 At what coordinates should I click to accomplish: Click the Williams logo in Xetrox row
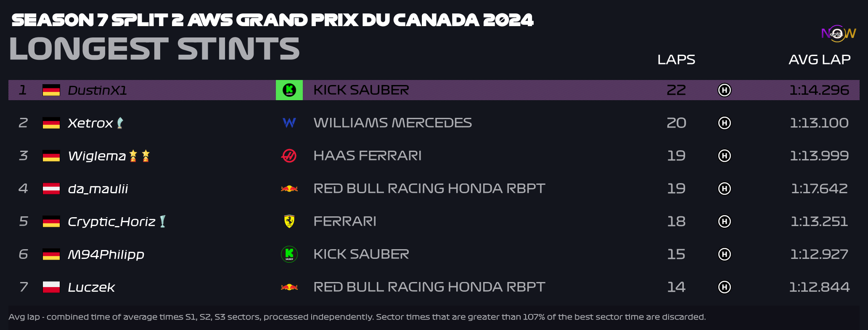pos(289,123)
